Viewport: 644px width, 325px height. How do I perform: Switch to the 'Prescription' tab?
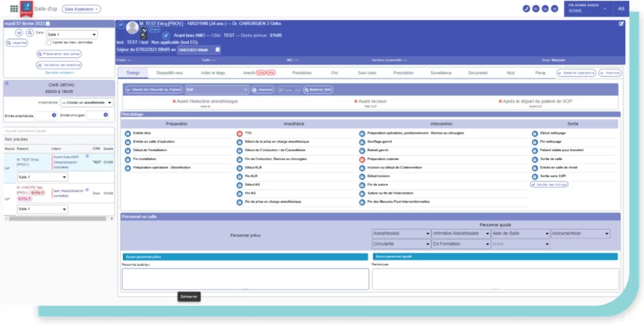[403, 73]
